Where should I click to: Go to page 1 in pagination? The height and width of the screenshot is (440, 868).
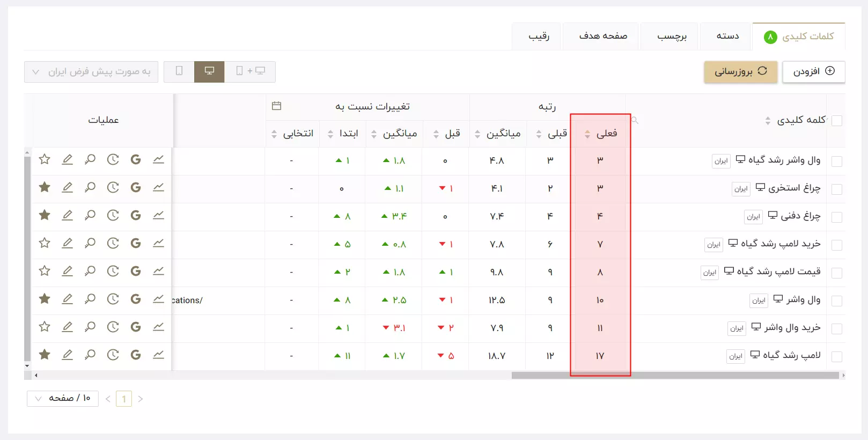click(124, 399)
